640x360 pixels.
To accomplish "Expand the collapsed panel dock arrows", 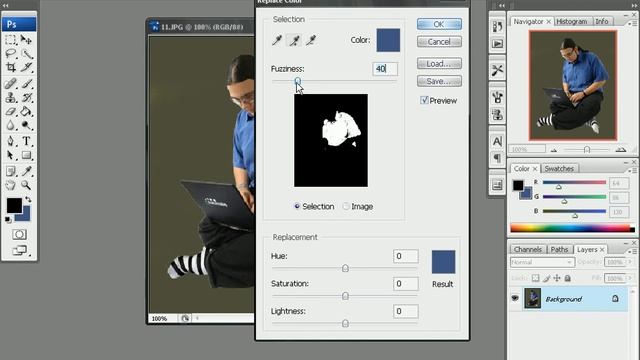I will [502, 6].
